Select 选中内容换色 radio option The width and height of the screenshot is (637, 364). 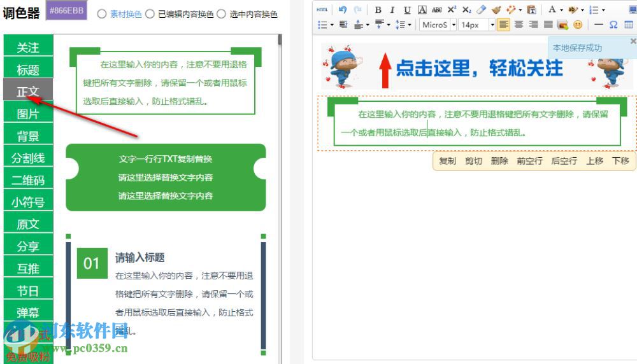click(x=221, y=14)
